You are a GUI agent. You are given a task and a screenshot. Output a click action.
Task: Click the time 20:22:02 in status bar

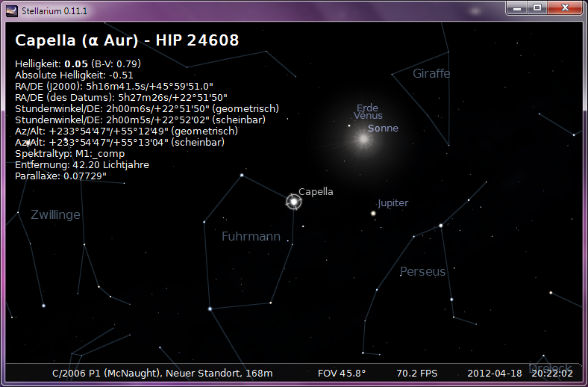click(551, 373)
